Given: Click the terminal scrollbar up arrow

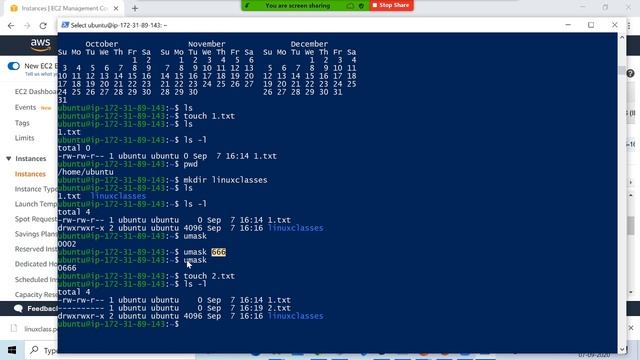Looking at the screenshot, I should pyautogui.click(x=622, y=37).
